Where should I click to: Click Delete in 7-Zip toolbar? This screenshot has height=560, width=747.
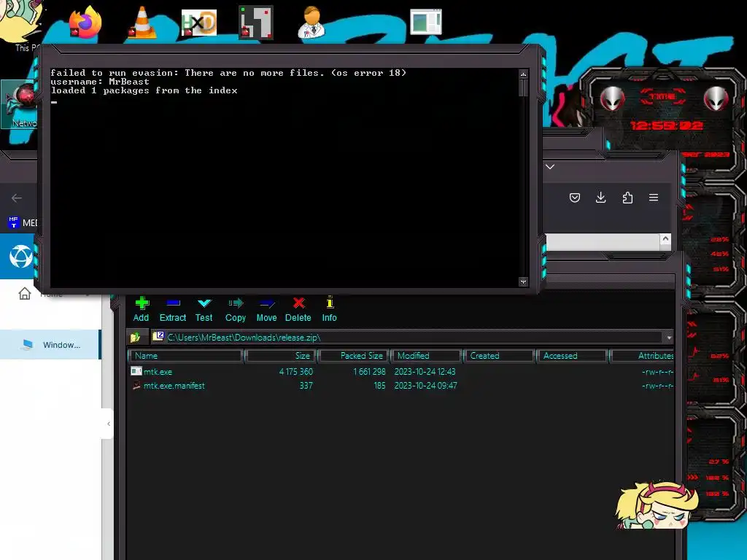click(298, 309)
